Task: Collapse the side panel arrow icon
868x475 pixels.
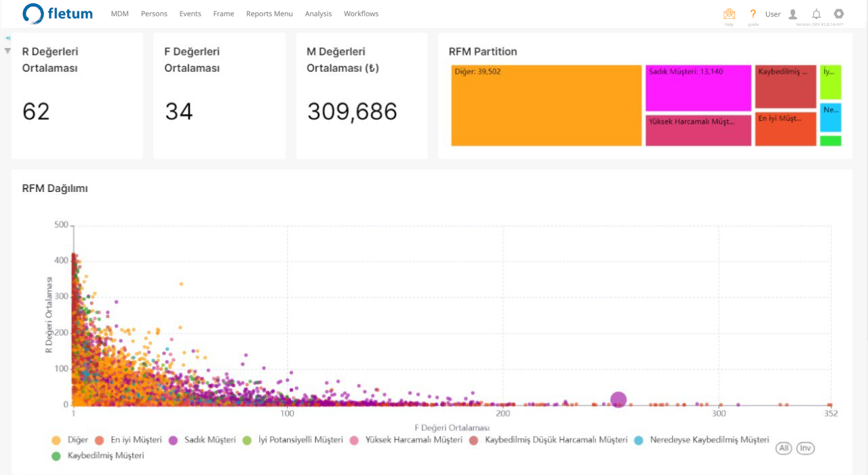Action: [7, 38]
